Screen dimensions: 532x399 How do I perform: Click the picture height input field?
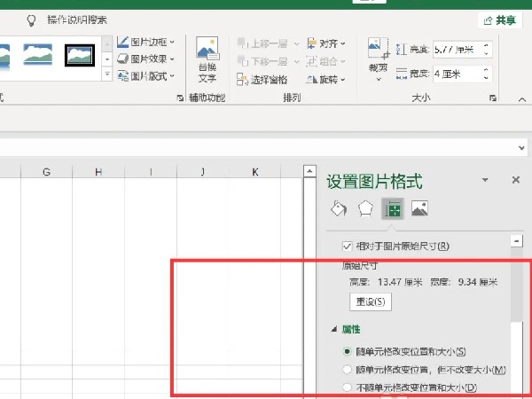(x=454, y=51)
